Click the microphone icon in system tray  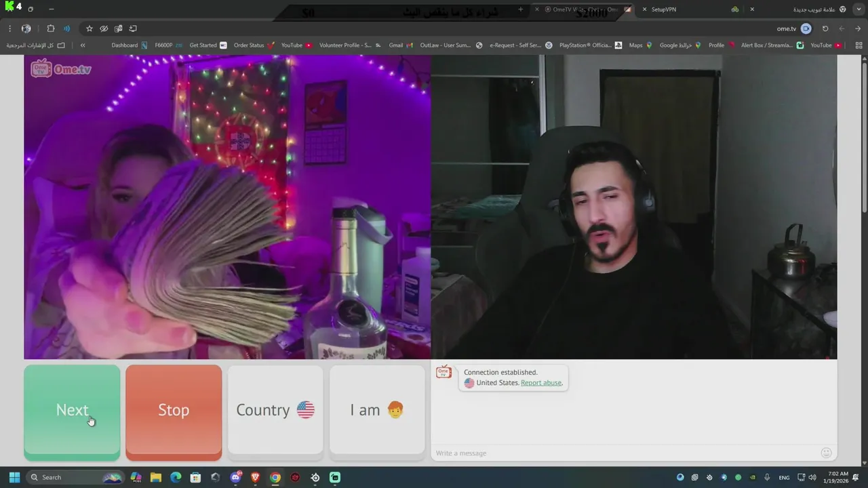767,477
